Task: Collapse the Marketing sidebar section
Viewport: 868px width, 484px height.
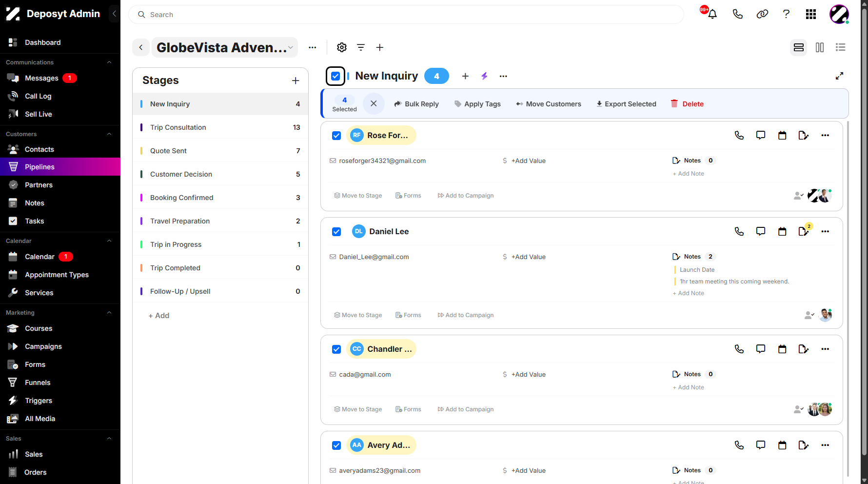Action: pos(109,313)
